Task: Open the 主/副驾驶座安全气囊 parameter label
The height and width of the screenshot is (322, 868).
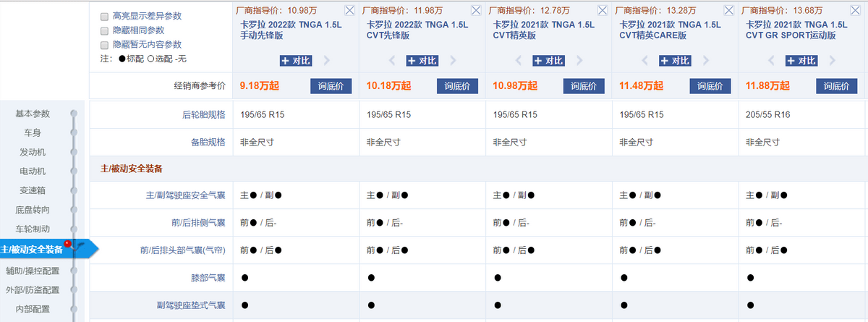Action: (186, 195)
